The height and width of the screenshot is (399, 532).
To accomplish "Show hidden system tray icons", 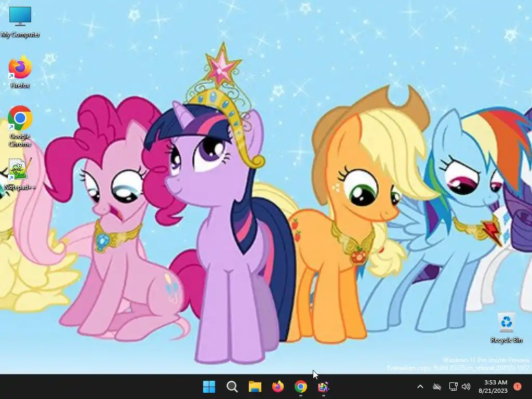I will tap(420, 387).
